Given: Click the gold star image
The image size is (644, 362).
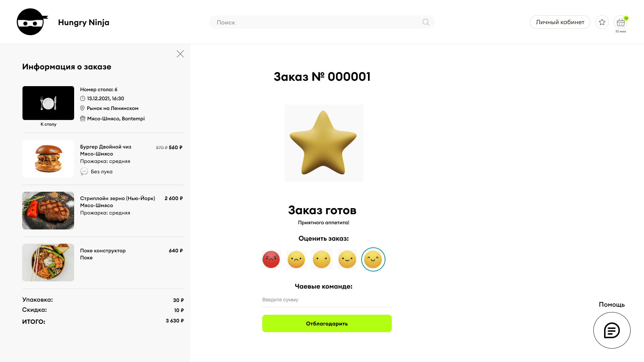Looking at the screenshot, I should (x=324, y=143).
